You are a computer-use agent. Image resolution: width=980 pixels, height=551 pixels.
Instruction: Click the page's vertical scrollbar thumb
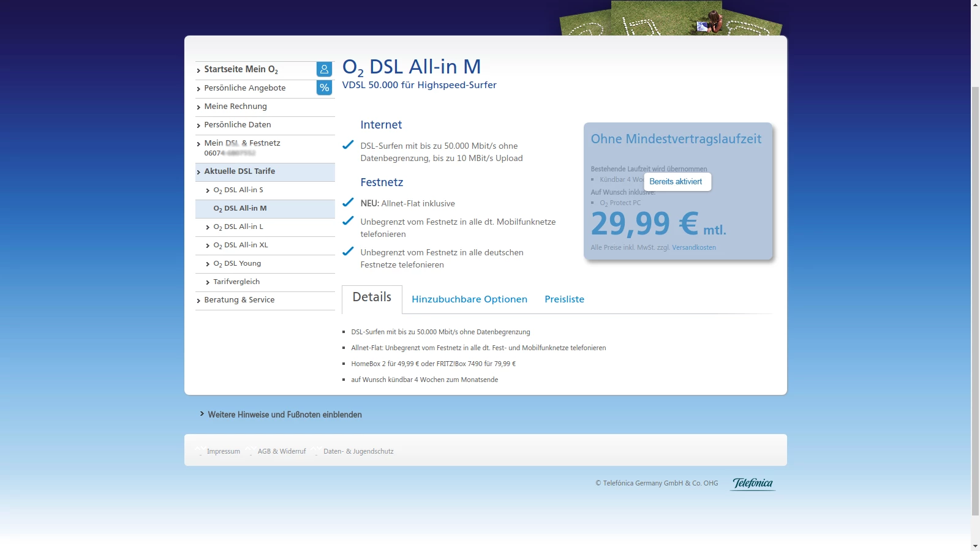click(975, 300)
